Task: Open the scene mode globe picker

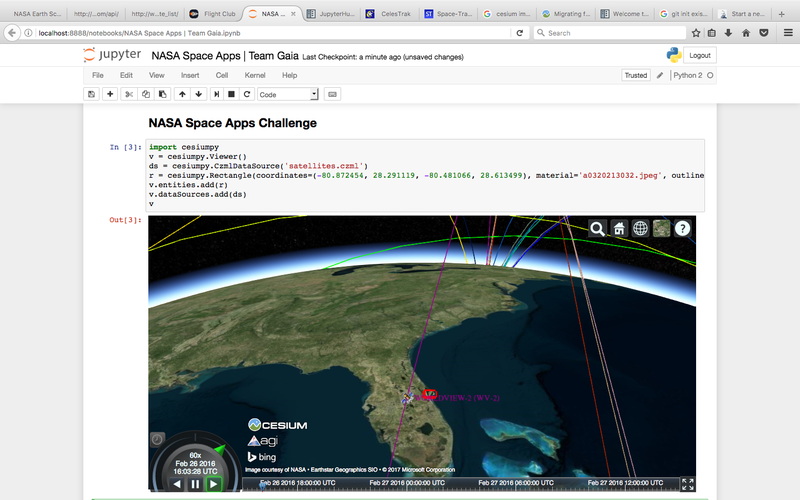Action: pyautogui.click(x=640, y=228)
